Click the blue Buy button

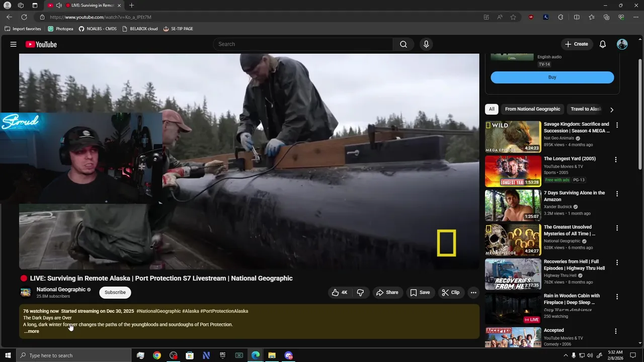[552, 77]
